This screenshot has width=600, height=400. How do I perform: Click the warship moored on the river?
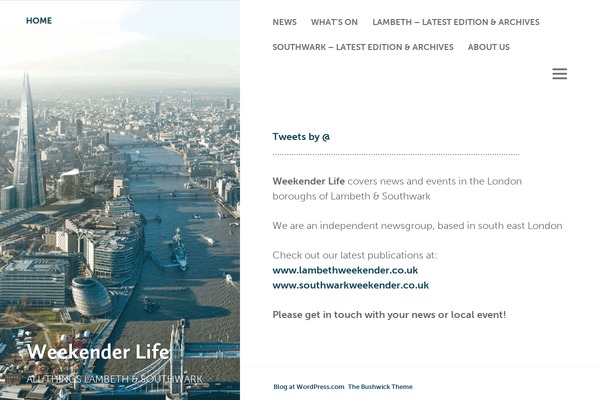point(179,249)
